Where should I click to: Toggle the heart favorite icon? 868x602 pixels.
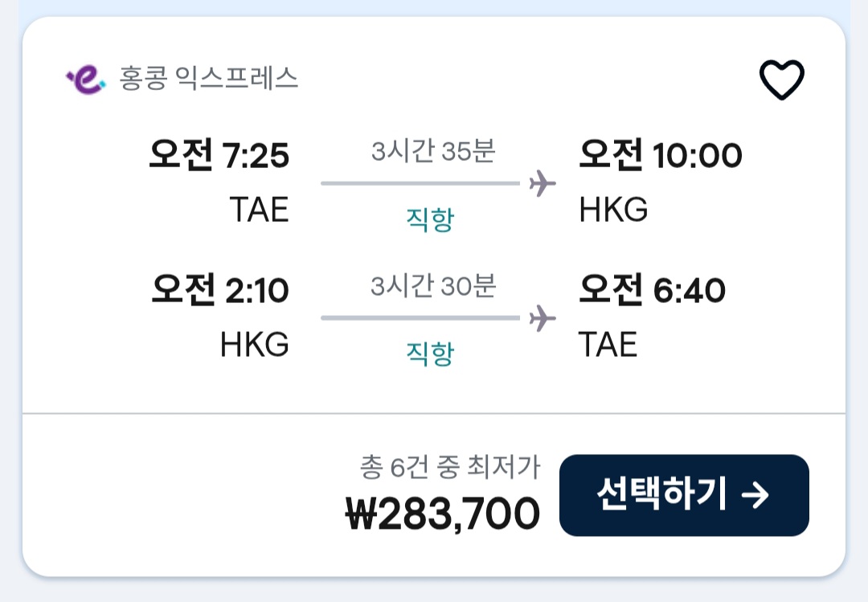coord(781,80)
